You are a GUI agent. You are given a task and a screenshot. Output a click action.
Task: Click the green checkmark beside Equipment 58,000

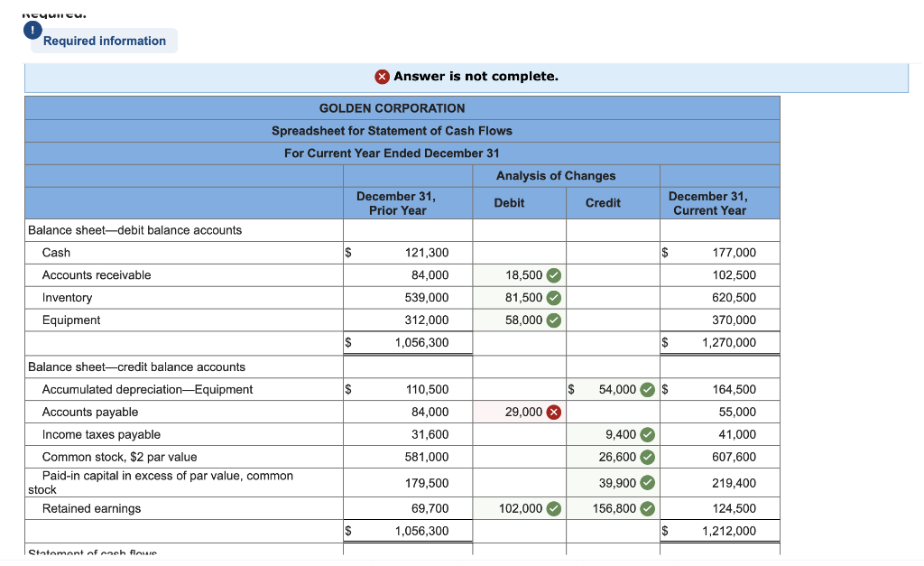tap(552, 320)
